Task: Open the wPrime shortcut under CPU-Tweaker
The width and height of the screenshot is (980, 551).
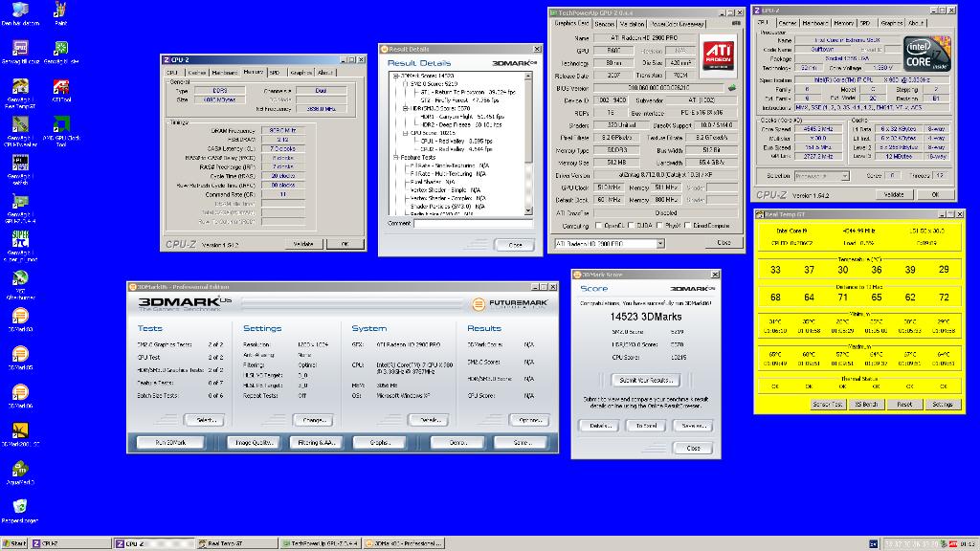Action: click(20, 167)
